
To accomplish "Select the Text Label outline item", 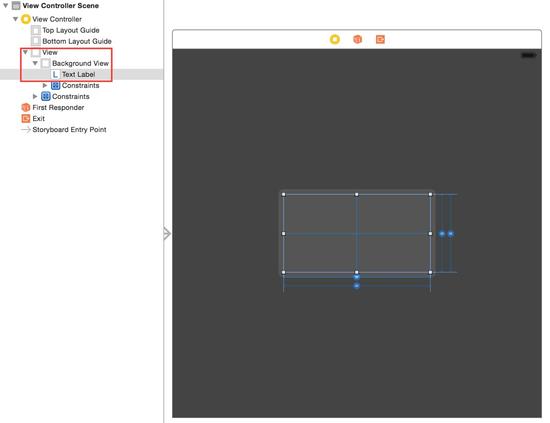I will (73, 74).
